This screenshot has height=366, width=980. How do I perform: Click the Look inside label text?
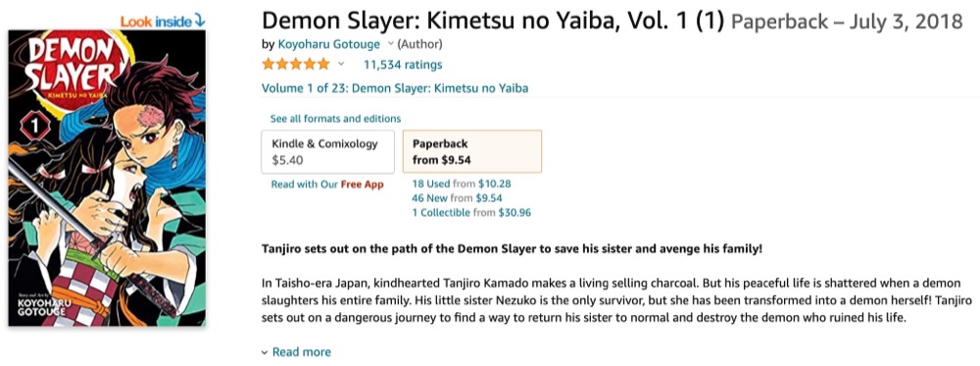[x=156, y=22]
